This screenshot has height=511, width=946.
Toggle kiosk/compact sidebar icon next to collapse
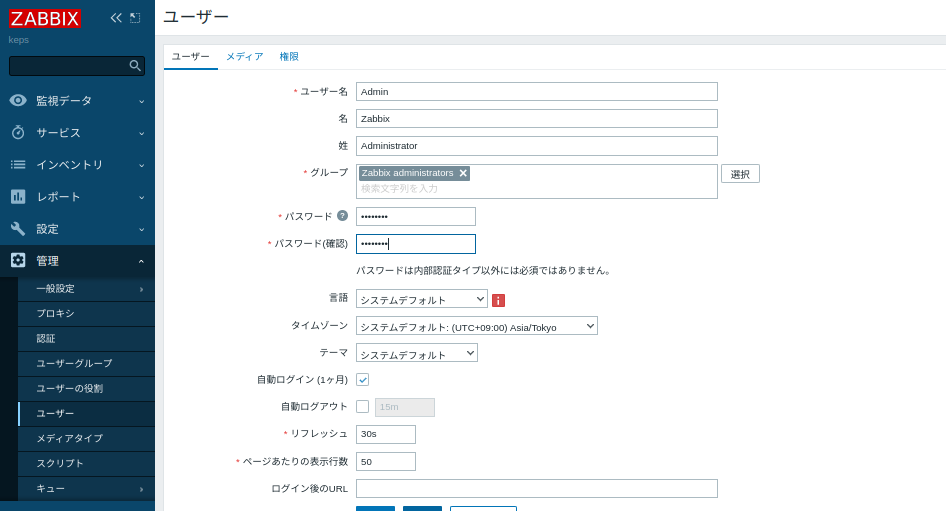point(135,18)
